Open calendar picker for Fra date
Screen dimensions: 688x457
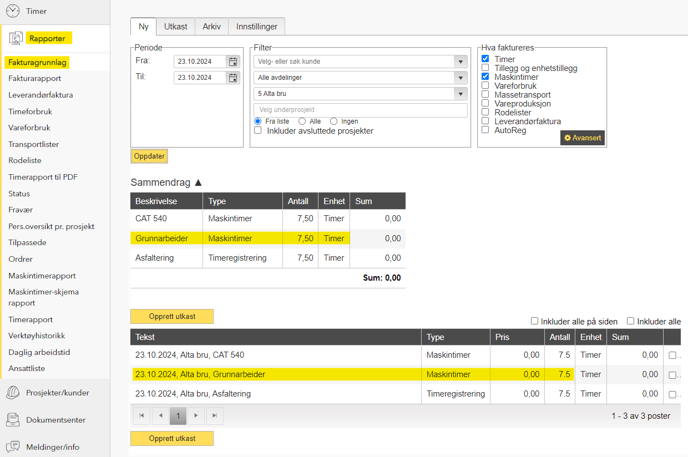pyautogui.click(x=233, y=61)
